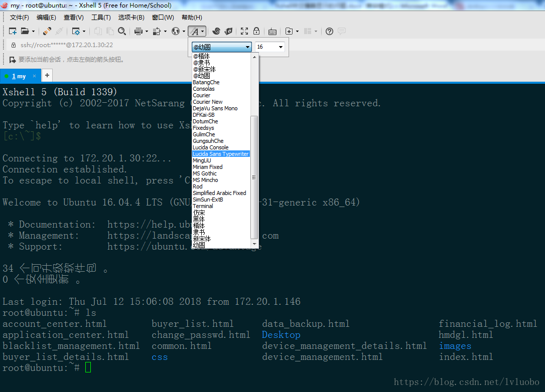This screenshot has height=392, width=545.
Task: Toggle the font selection toolbar button
Action: click(x=195, y=31)
